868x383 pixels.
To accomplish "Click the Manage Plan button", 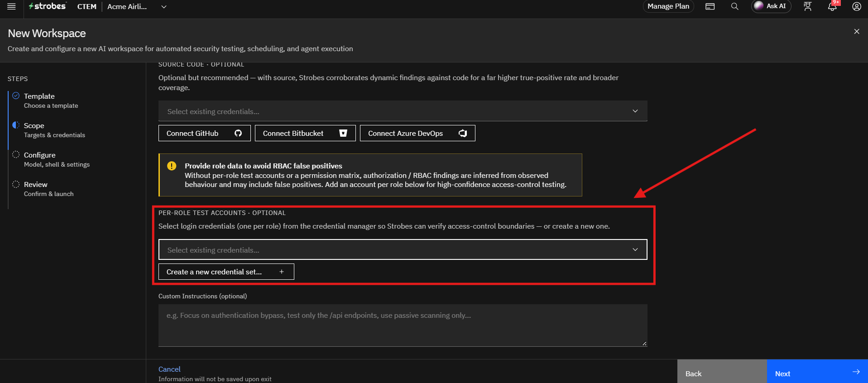I will 668,6.
